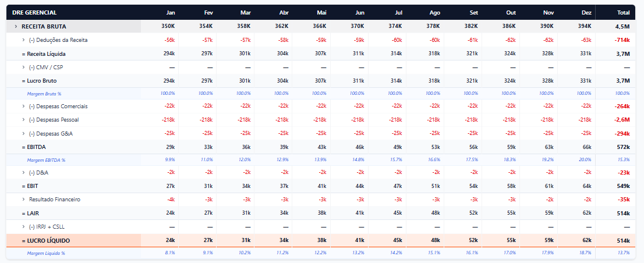Expand the IRPJ + CSLL row chevron

click(x=23, y=226)
